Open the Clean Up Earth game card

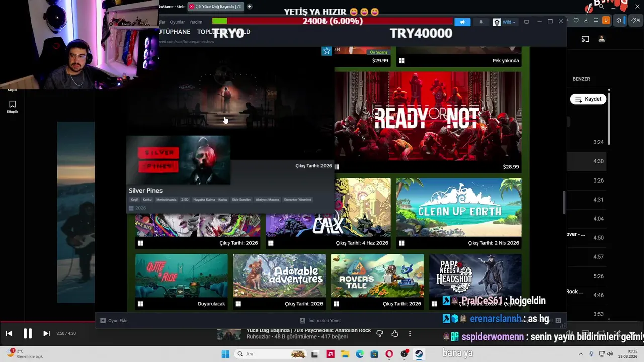pyautogui.click(x=459, y=214)
